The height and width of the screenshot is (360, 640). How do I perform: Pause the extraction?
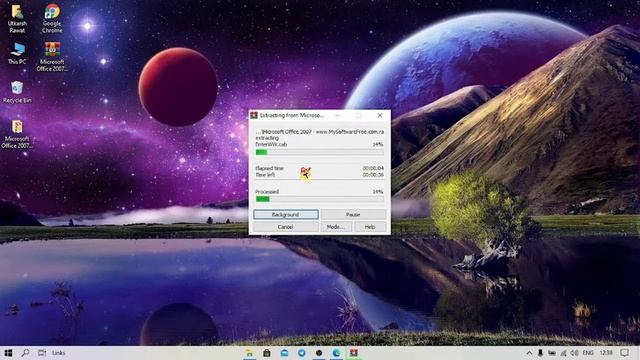(353, 214)
